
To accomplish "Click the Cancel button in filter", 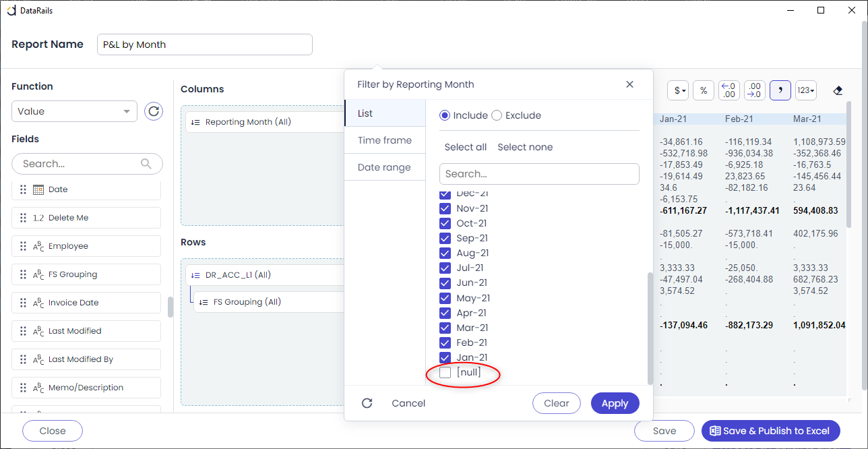I will tap(408, 403).
